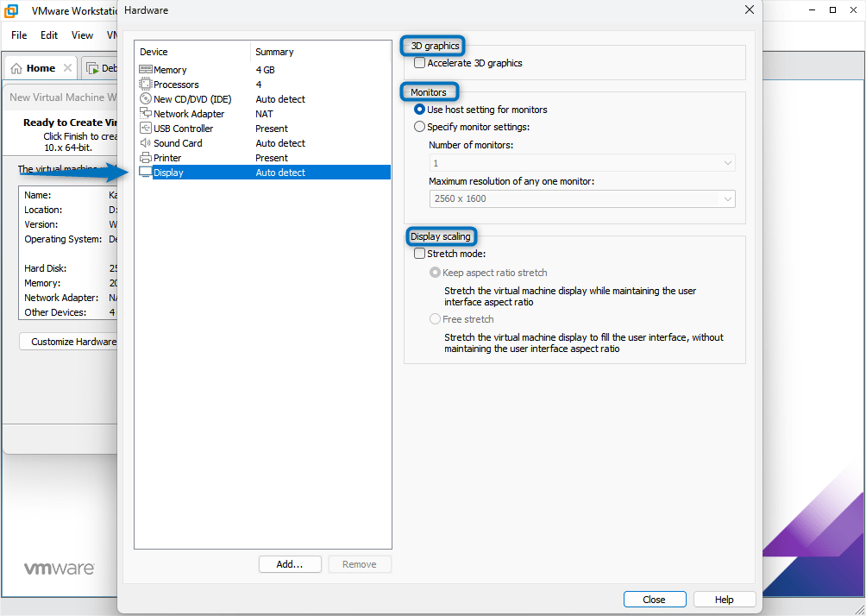Click the New CD/DVD (IDE) icon
This screenshot has height=616, width=866.
coord(143,98)
